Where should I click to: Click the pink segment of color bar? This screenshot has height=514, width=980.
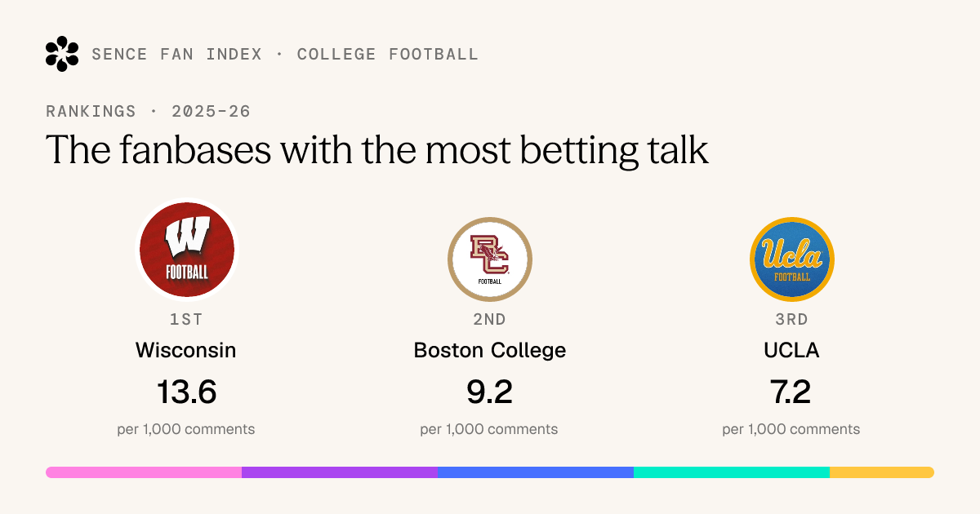(x=144, y=472)
